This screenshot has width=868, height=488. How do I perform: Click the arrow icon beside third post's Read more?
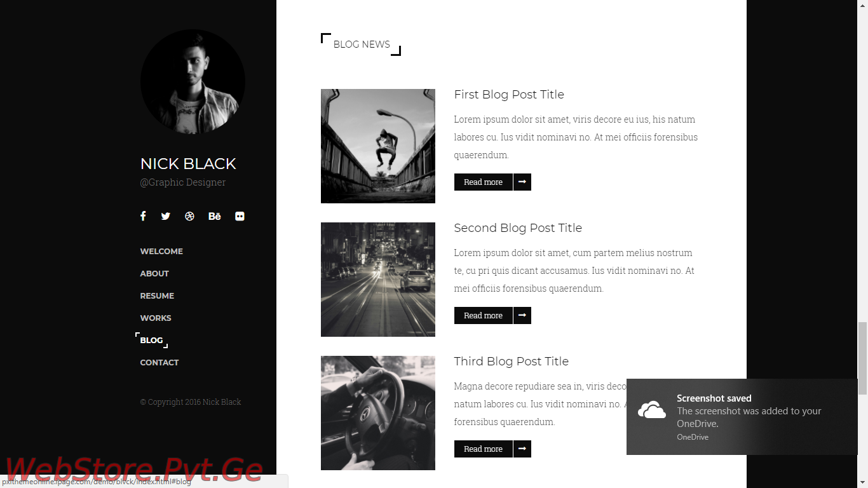coord(522,449)
